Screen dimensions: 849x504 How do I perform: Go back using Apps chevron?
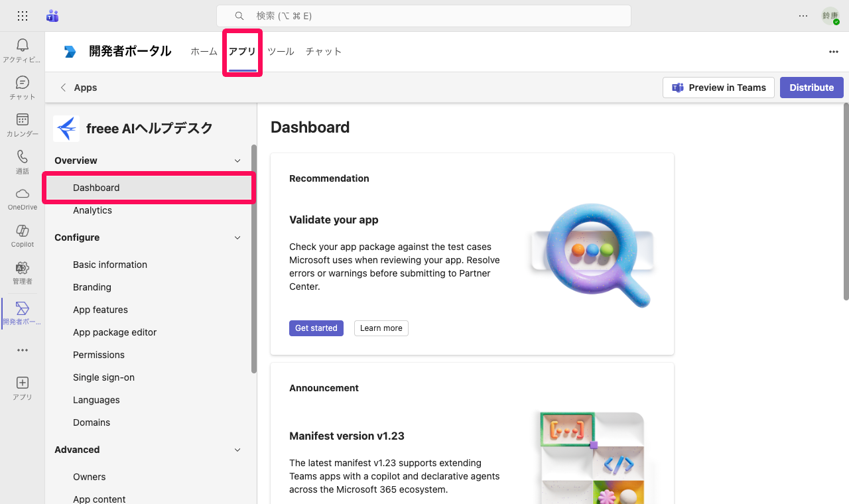point(63,88)
